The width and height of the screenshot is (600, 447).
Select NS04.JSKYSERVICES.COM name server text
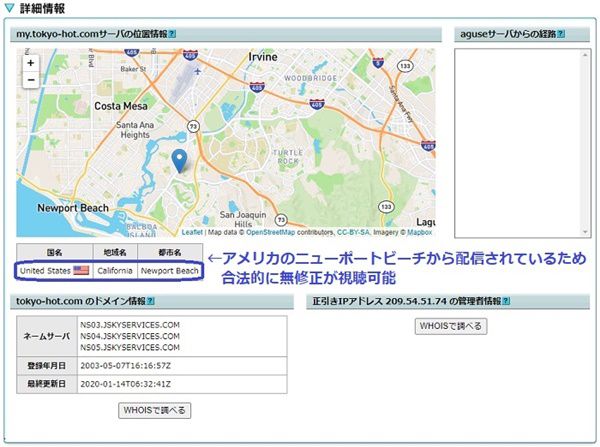(x=130, y=336)
